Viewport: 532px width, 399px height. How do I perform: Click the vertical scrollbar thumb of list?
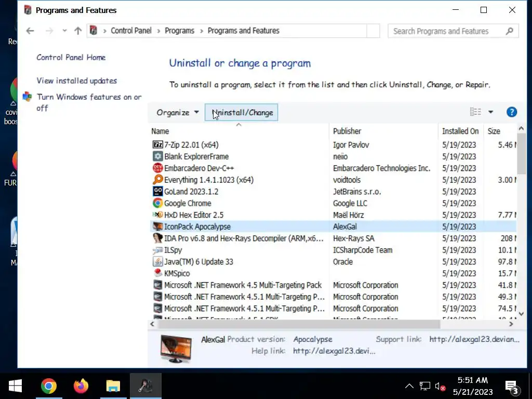point(521,154)
